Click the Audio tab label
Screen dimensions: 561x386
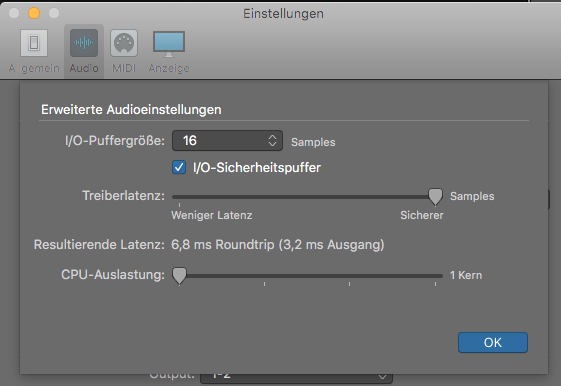84,68
